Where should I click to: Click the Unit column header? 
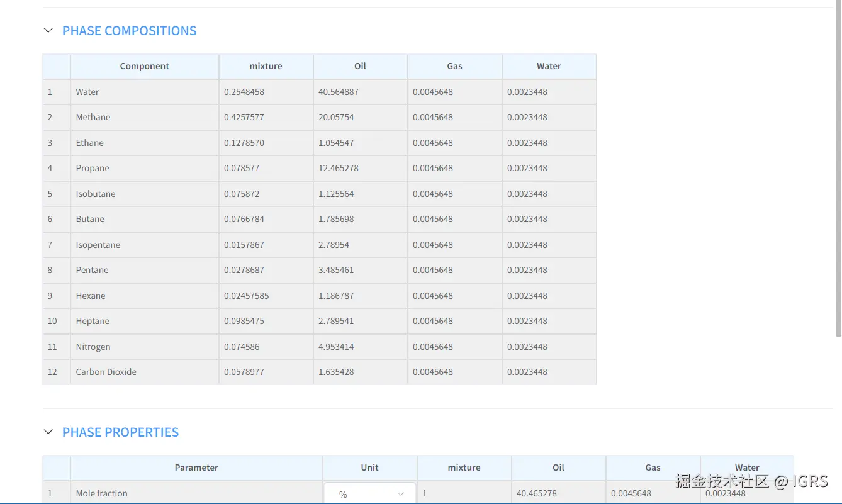click(369, 468)
